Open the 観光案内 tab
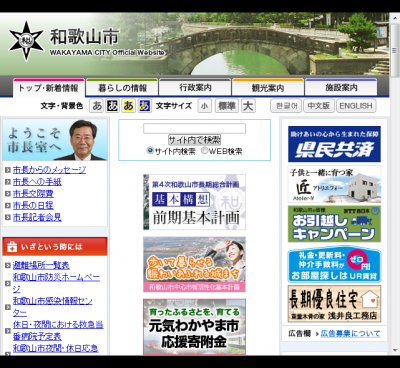 pyautogui.click(x=268, y=88)
